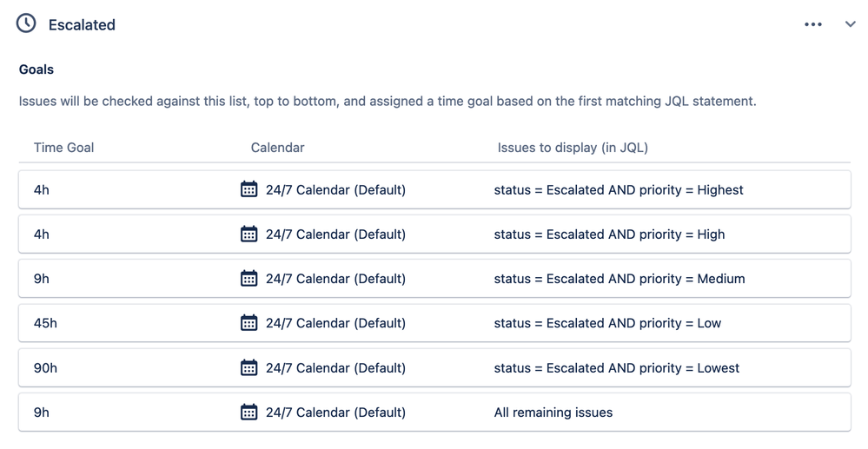Screen dimensions: 868x449
Task: Click the Calendar column header
Action: tap(277, 148)
